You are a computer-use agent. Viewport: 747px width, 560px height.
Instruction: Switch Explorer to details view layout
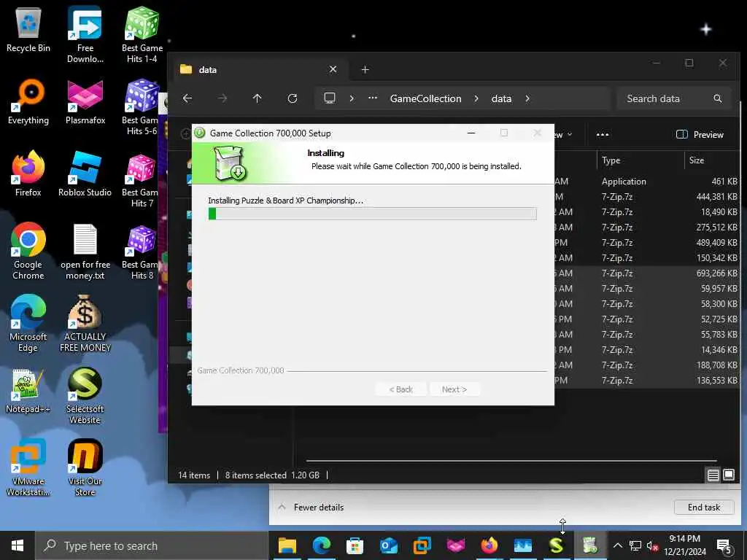(x=713, y=475)
